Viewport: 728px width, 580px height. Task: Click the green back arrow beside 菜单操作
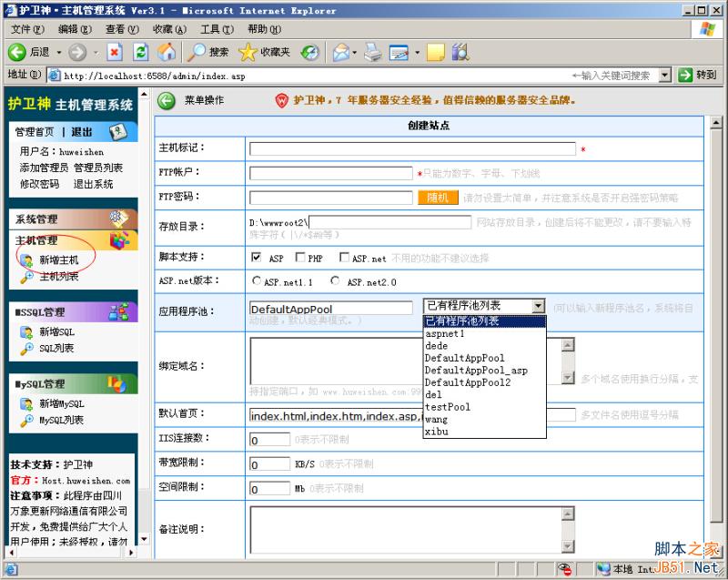(x=166, y=100)
